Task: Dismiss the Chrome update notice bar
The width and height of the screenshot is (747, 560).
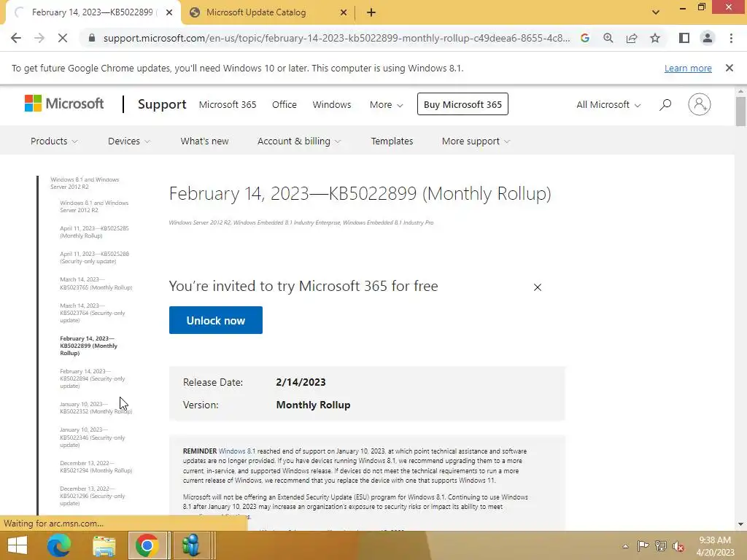Action: click(729, 68)
